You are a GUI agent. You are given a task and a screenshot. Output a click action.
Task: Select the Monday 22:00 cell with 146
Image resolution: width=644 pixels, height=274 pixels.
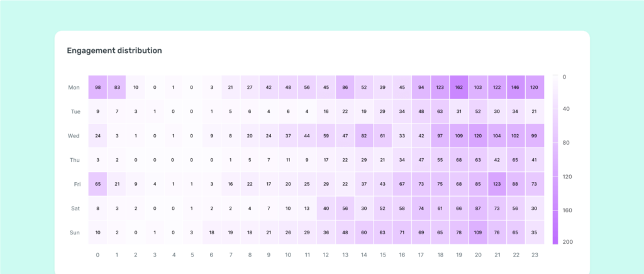coord(516,87)
